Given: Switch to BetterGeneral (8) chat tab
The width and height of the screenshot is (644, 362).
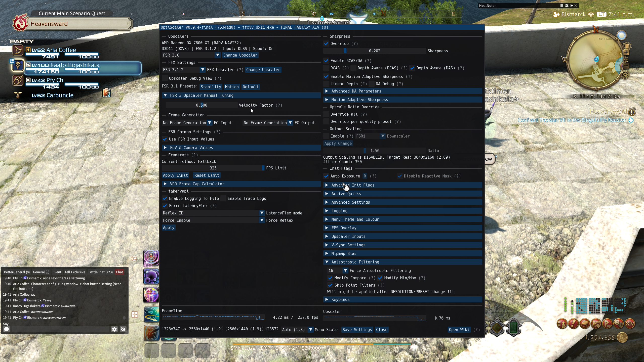Looking at the screenshot, I should coord(17,272).
